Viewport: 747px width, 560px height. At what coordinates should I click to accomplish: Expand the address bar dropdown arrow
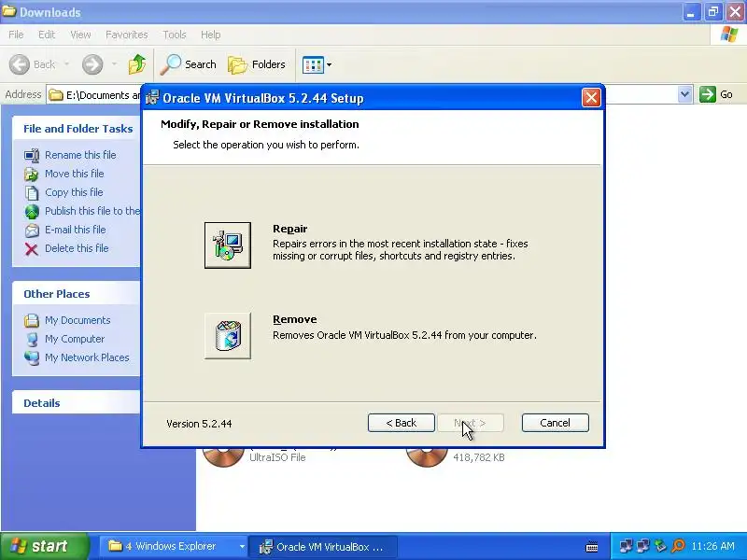684,94
